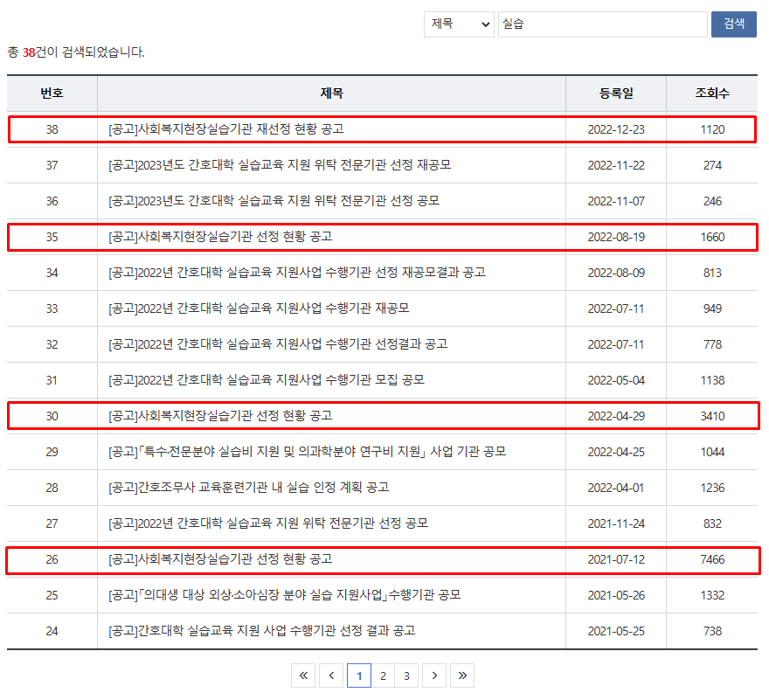Open the 제목 search-type dropdown
The height and width of the screenshot is (700, 769).
tap(459, 24)
